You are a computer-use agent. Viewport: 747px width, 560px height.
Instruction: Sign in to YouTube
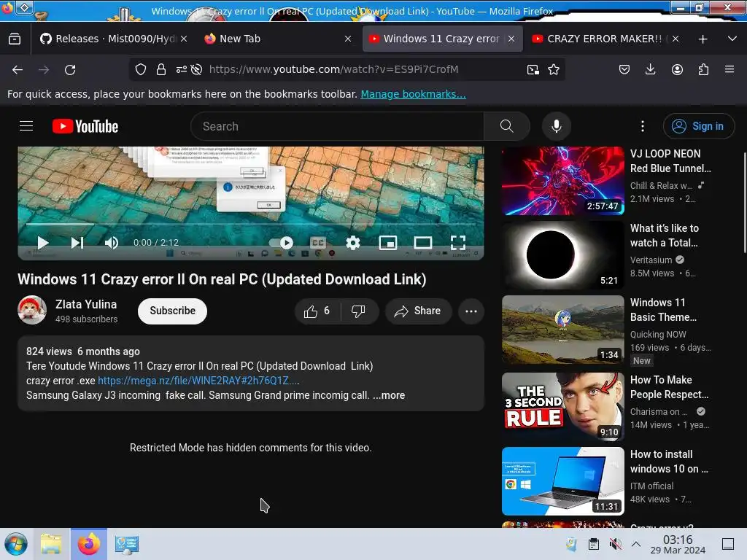click(x=698, y=126)
